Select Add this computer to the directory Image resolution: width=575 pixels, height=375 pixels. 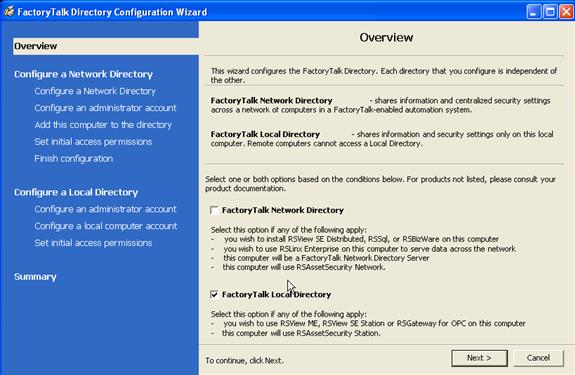point(103,125)
